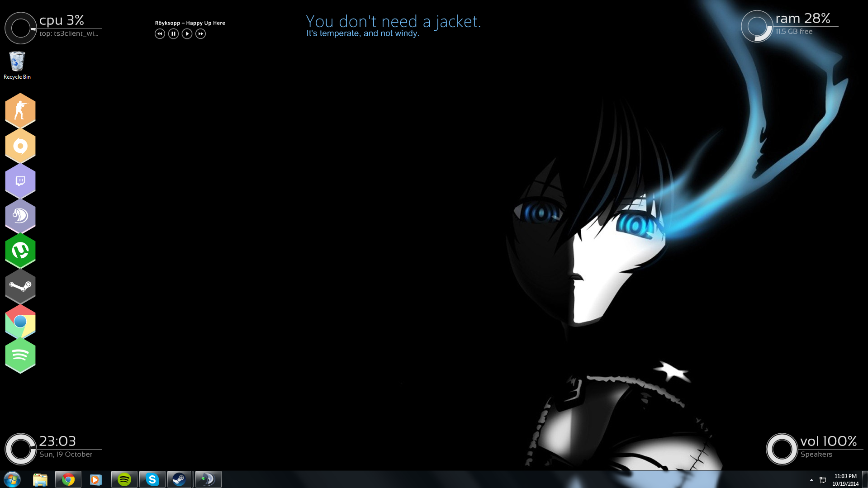The width and height of the screenshot is (868, 488).
Task: Skip to the next track
Action: pos(200,33)
